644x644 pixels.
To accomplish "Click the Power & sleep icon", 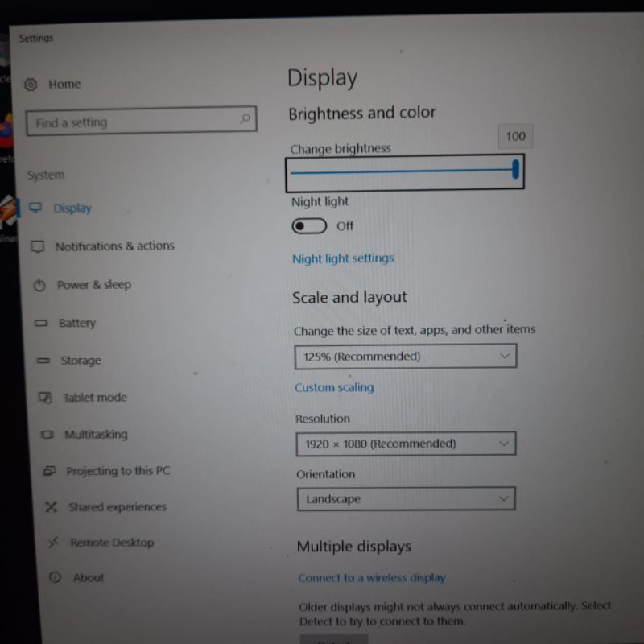I will [40, 285].
